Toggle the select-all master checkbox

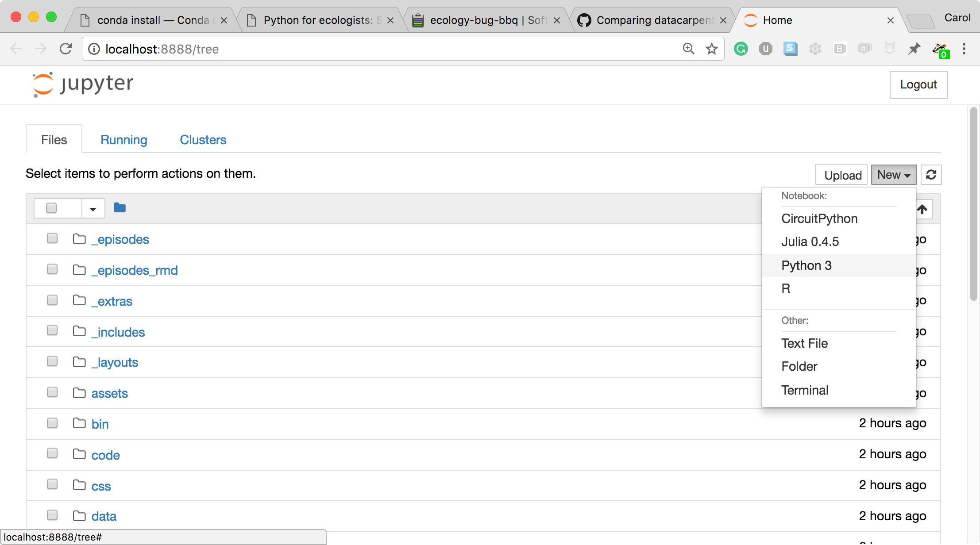click(52, 207)
